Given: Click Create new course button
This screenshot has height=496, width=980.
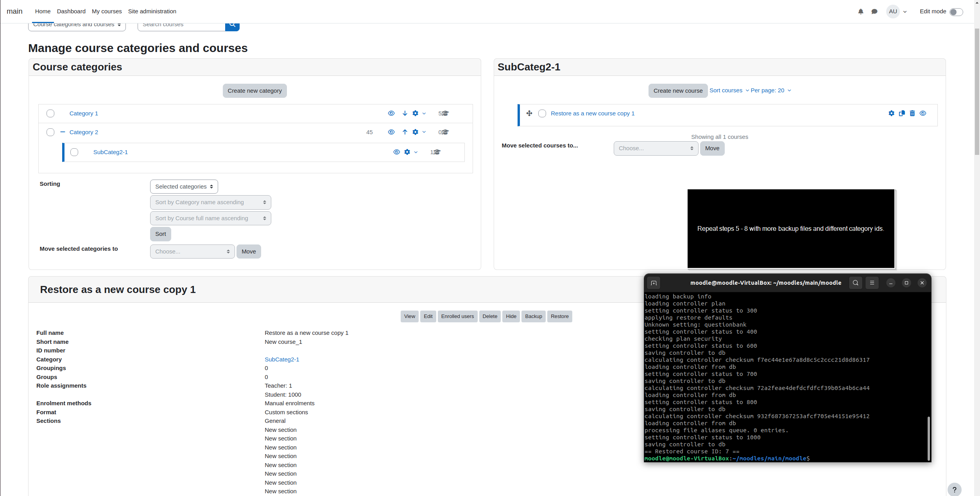Looking at the screenshot, I should click(678, 91).
